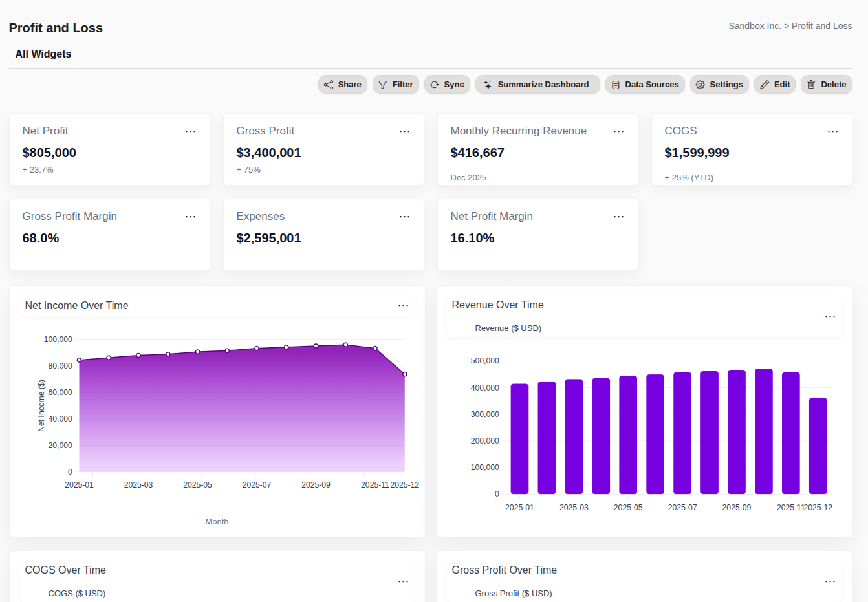This screenshot has width=868, height=602.
Task: Open Monthly Recurring Revenue card menu
Action: (618, 131)
